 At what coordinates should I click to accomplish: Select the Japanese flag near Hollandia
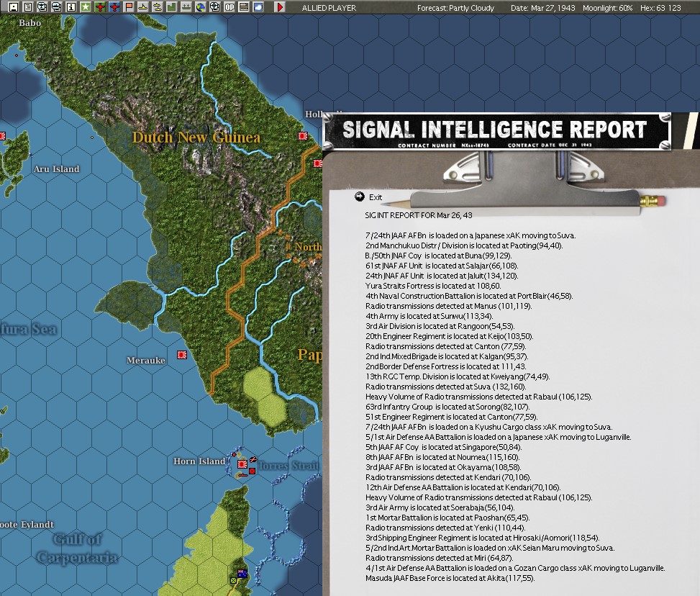(303, 135)
